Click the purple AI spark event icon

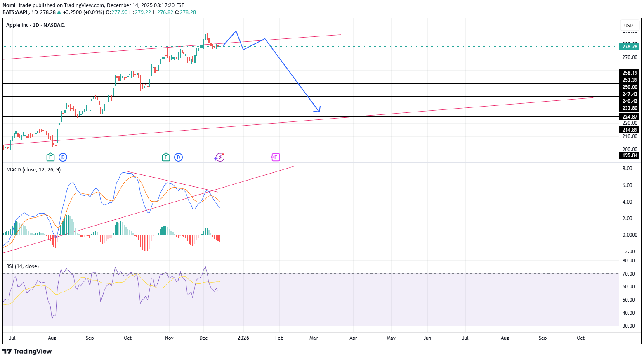coord(219,157)
